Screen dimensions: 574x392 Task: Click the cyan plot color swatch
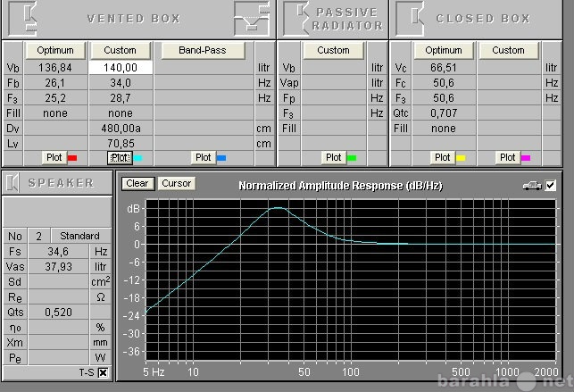[138, 158]
